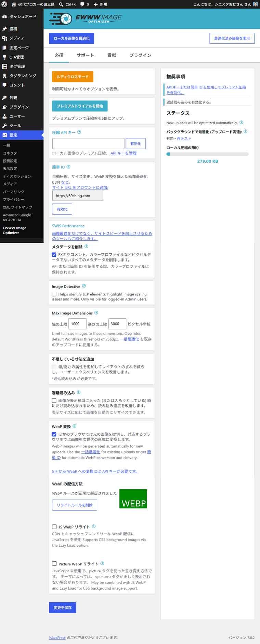This screenshot has width=260, height=644.
Task: Select the 必須 tab
Action: [59, 55]
